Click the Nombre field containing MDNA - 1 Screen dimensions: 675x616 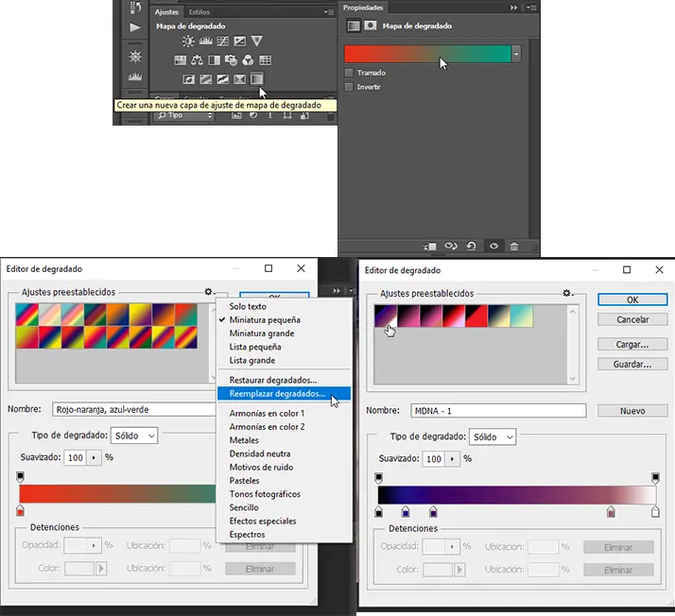pyautogui.click(x=497, y=411)
